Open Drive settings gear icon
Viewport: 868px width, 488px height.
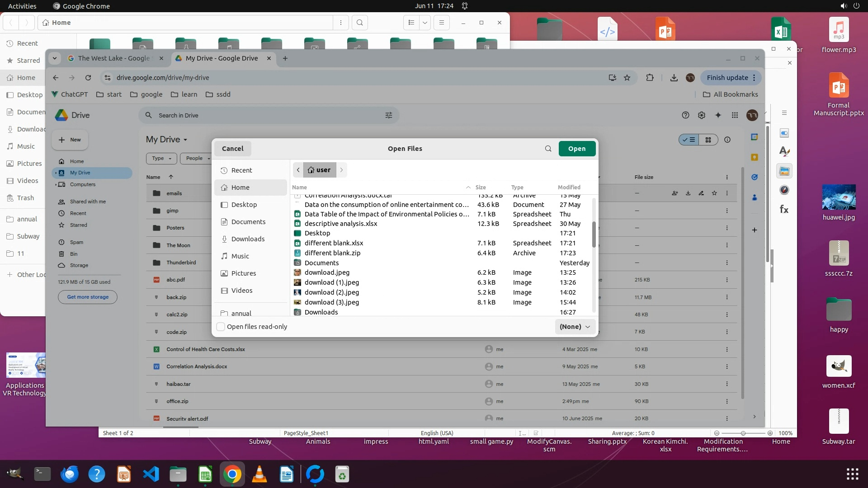(702, 115)
